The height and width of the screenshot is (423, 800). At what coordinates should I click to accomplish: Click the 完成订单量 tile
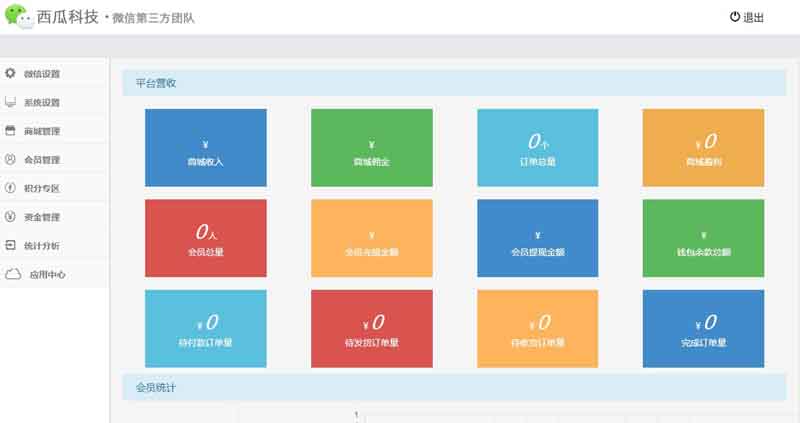[x=703, y=329]
